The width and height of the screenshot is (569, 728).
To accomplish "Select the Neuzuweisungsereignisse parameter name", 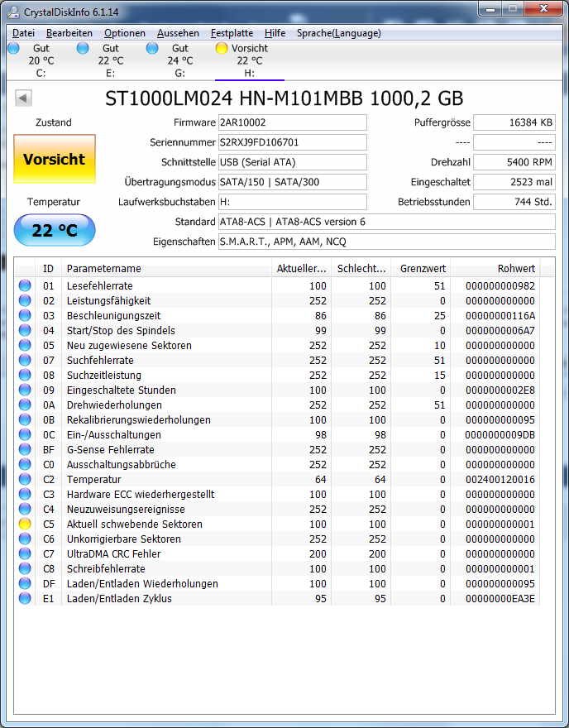I will tap(126, 509).
